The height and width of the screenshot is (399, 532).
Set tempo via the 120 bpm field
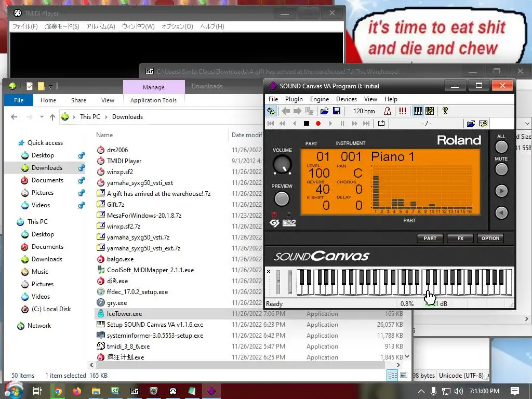pyautogui.click(x=364, y=111)
